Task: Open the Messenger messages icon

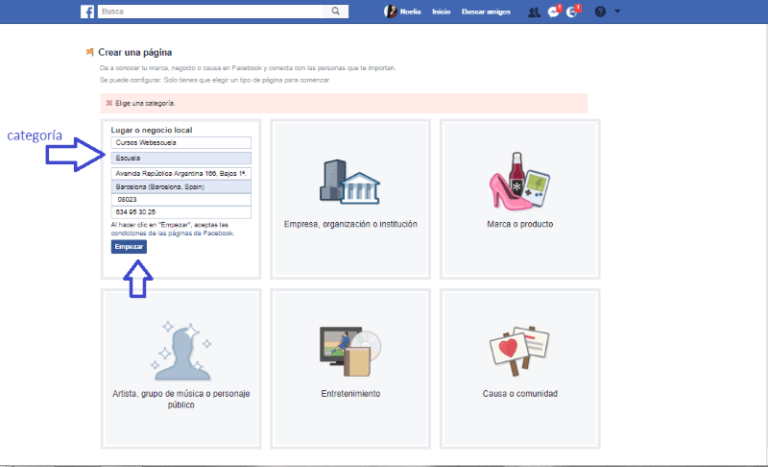Action: coord(553,12)
